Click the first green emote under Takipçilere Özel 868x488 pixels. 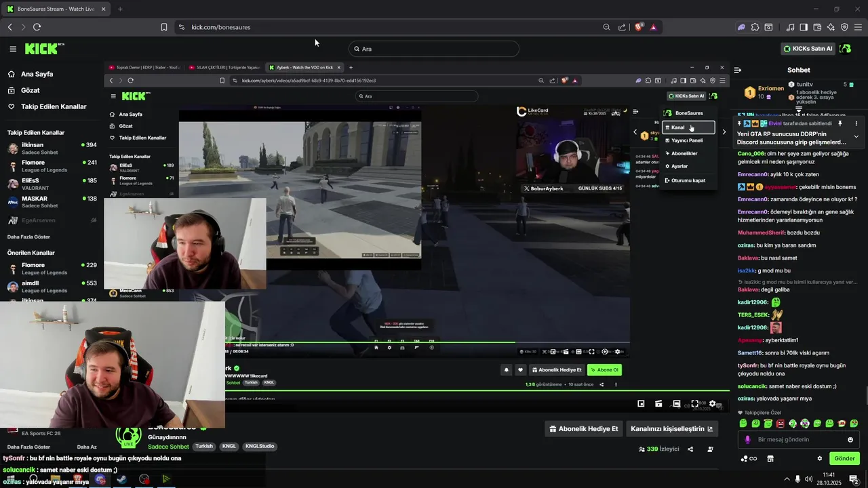(x=743, y=424)
